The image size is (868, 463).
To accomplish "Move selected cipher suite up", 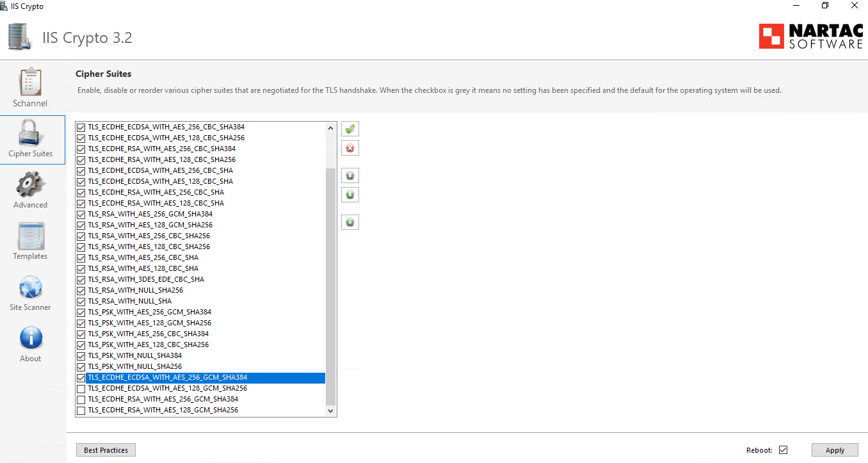I will (x=350, y=175).
